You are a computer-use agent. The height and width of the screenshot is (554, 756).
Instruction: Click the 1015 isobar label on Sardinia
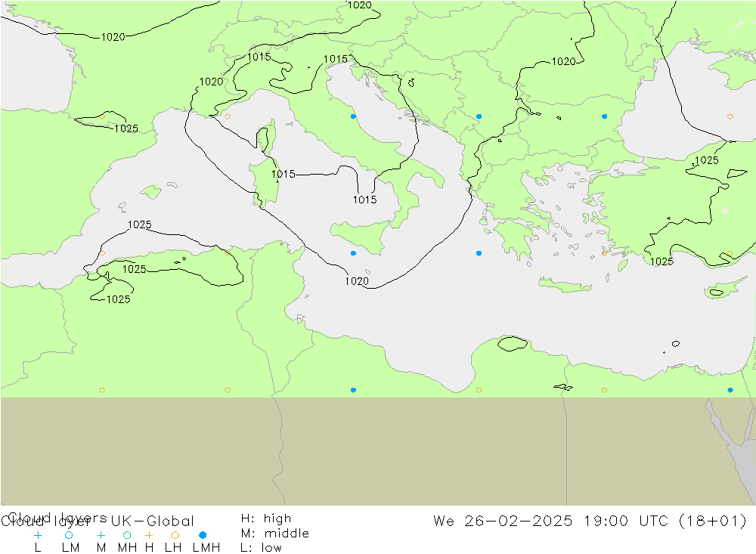(283, 174)
